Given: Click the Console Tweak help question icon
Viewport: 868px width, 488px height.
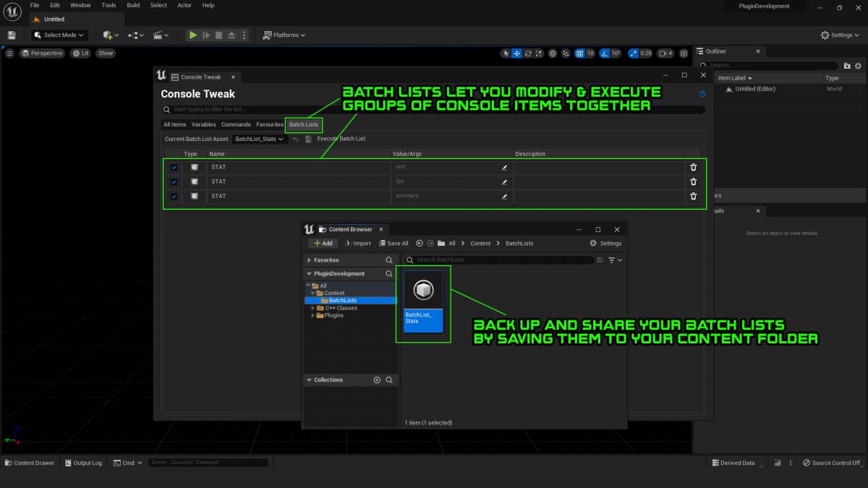Looking at the screenshot, I should 702,94.
